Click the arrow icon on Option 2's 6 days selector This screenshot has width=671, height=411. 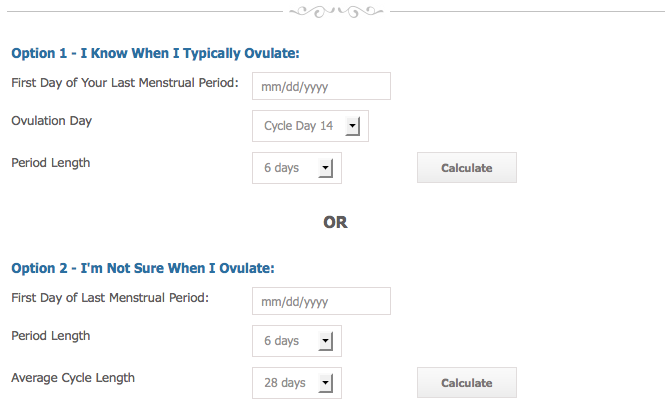(x=326, y=341)
